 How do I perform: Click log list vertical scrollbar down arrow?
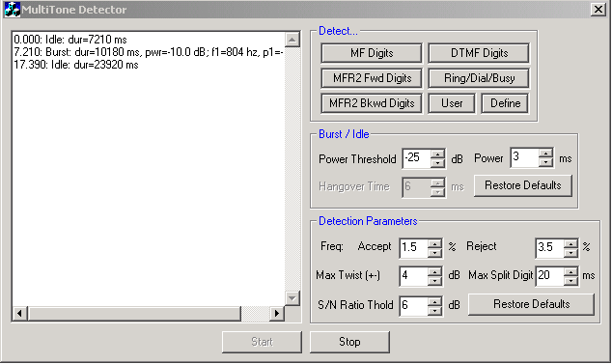coord(292,298)
